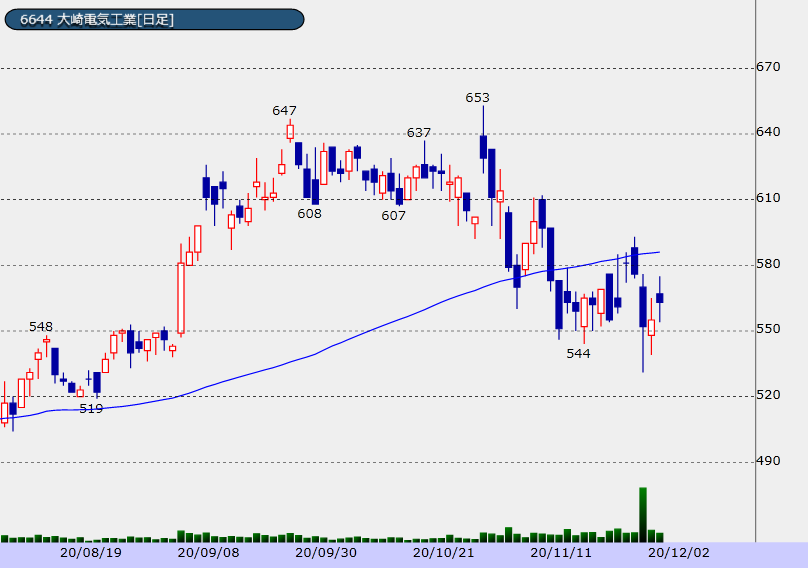Click the 550 price axis label
The height and width of the screenshot is (568, 808).
(x=768, y=329)
